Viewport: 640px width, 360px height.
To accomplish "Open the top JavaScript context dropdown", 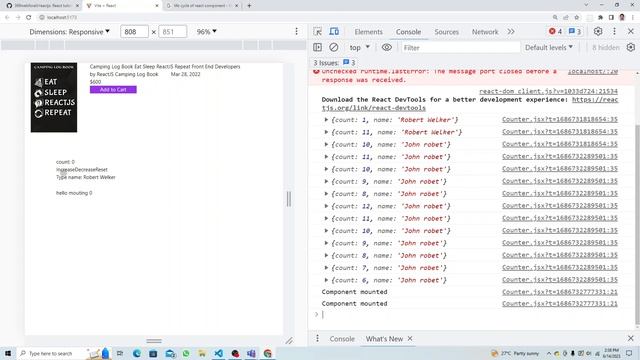I will pos(359,47).
